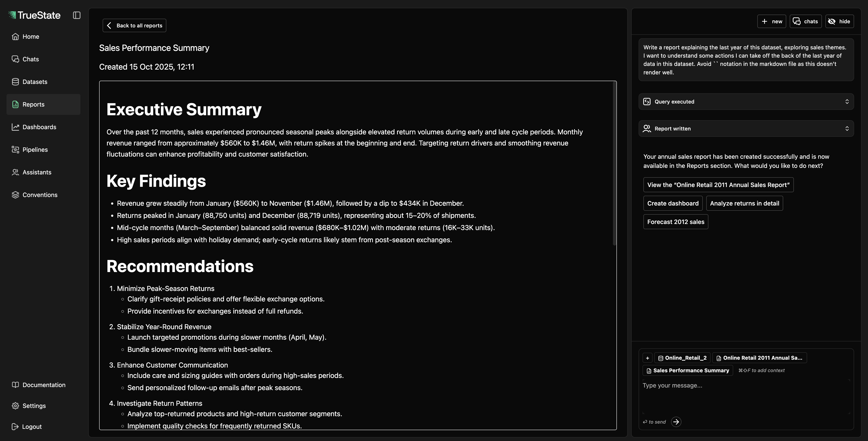Click the Query executed code icon
The width and height of the screenshot is (868, 441).
coord(647,101)
